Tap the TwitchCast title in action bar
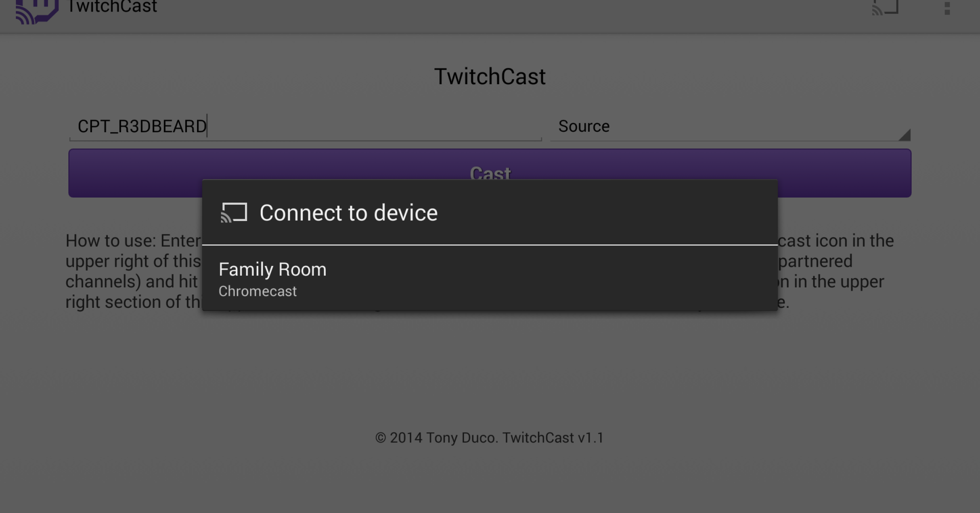Viewport: 980px width, 513px height. 112,7
